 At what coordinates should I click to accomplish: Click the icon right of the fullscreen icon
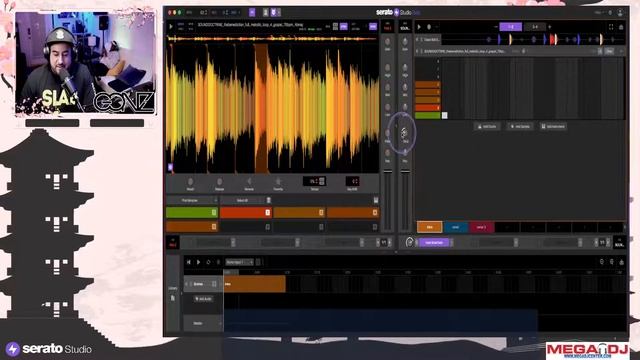click(x=621, y=27)
